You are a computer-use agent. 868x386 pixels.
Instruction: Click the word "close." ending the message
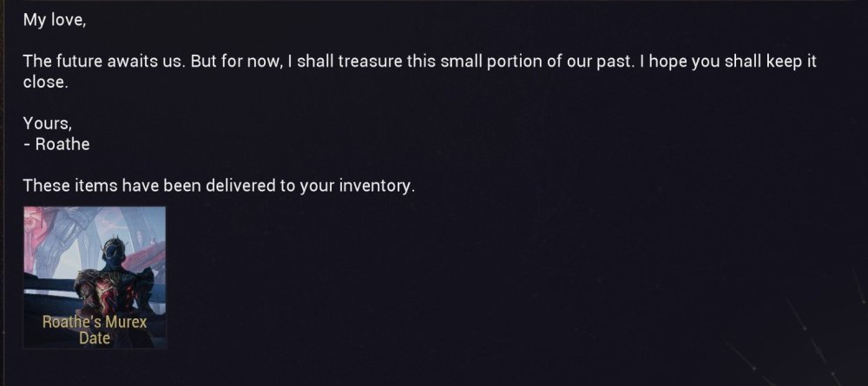click(44, 83)
